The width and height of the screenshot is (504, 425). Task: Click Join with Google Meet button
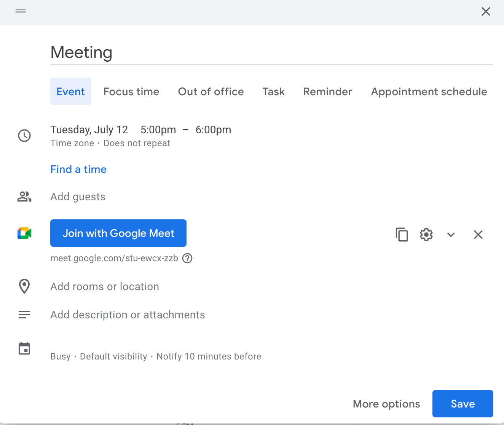click(x=118, y=233)
